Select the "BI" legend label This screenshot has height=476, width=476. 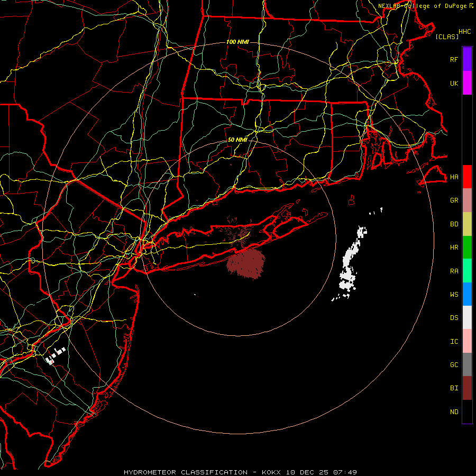coord(454,388)
